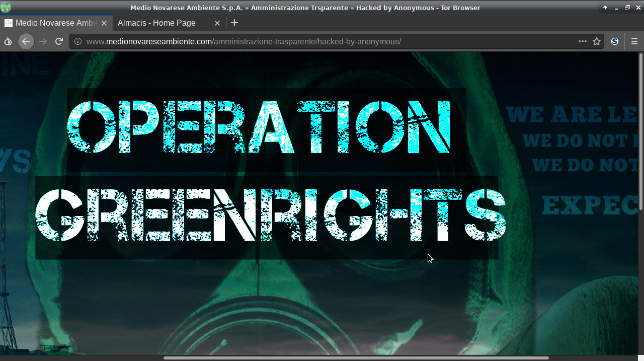Close the Medio Novarese Ambiente tab
This screenshot has width=644, height=361.
point(104,23)
